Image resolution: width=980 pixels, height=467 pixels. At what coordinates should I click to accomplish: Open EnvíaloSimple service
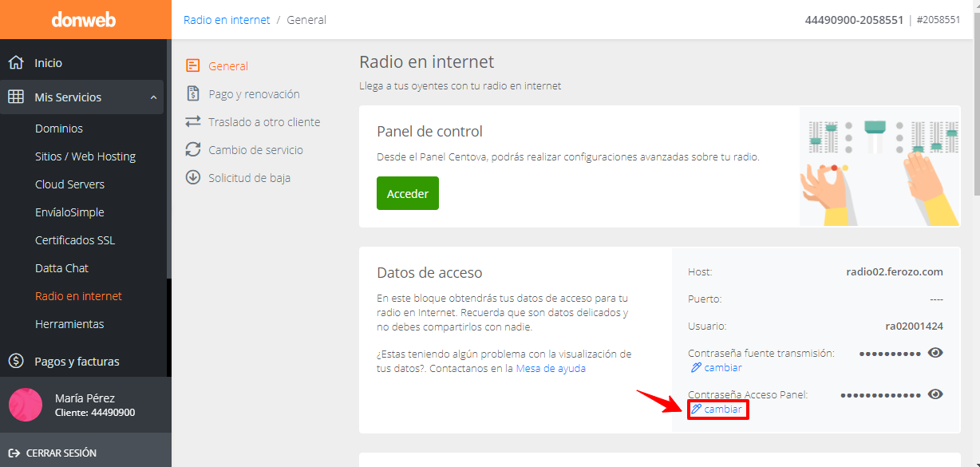[69, 212]
